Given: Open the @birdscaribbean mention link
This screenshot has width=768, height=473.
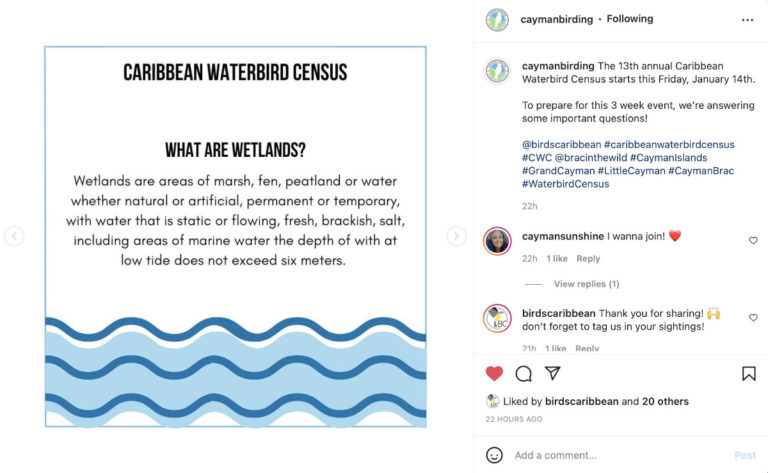Looking at the screenshot, I should (x=561, y=144).
